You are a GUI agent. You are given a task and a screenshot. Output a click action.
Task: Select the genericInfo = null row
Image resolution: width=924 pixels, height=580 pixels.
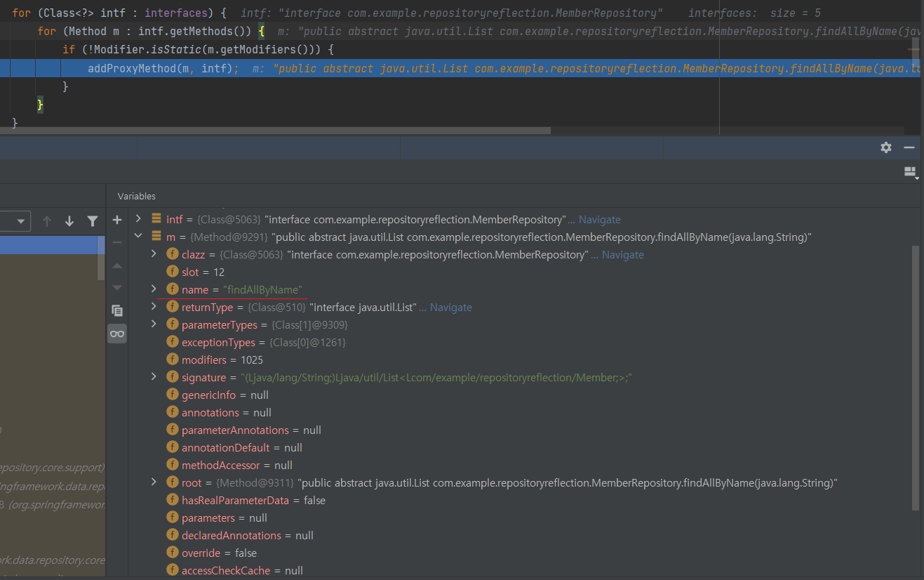[520, 395]
